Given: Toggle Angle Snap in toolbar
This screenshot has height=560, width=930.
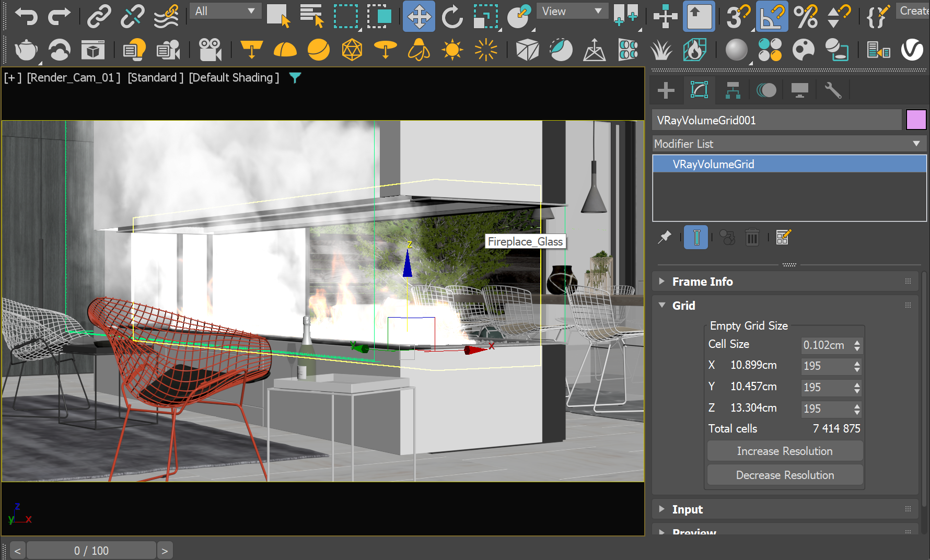Looking at the screenshot, I should (772, 16).
